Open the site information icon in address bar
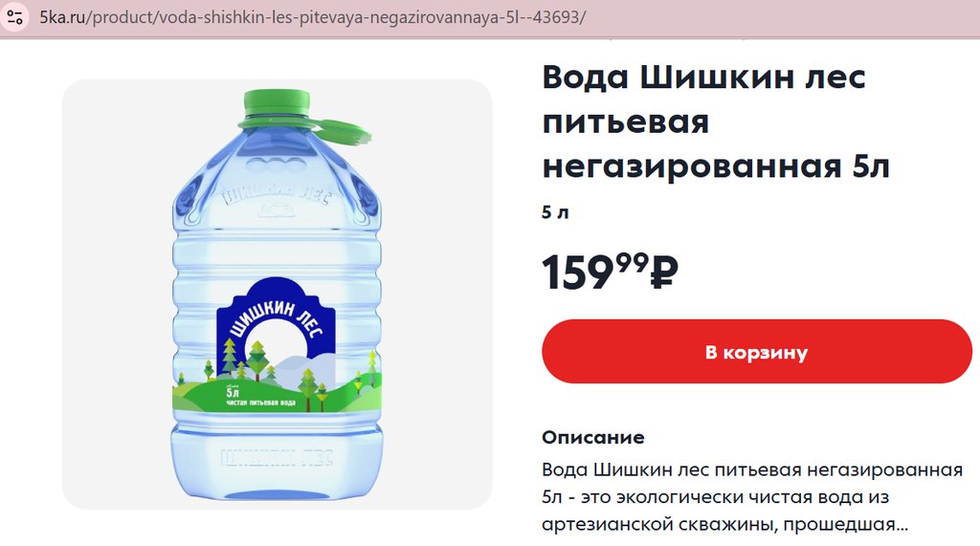This screenshot has width=980, height=546. pos(15,17)
